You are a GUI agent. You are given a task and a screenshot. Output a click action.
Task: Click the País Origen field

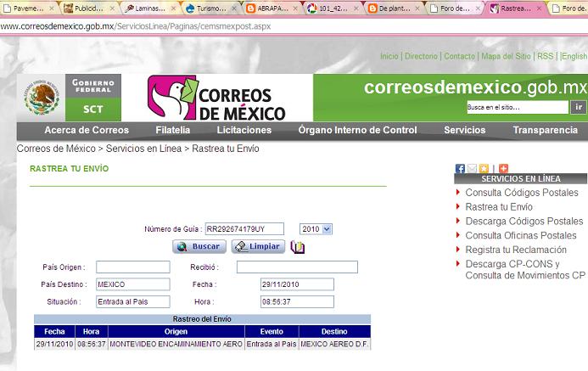click(x=133, y=267)
